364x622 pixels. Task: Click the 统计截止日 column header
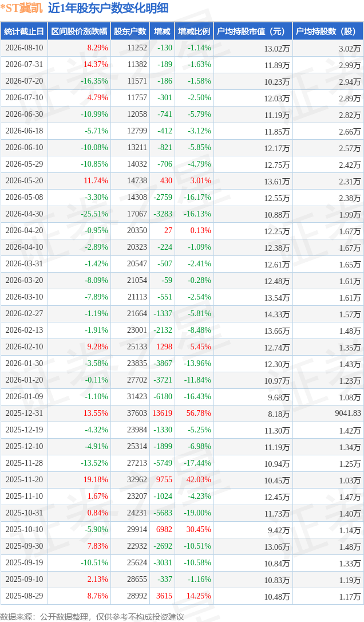pos(24,32)
